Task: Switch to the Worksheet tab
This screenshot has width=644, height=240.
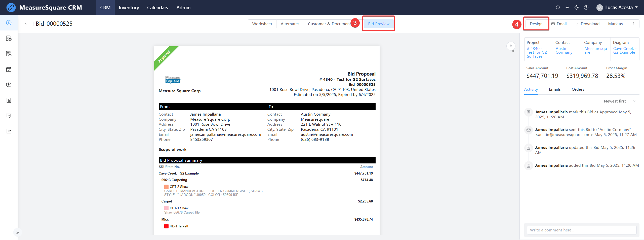Action: click(x=262, y=24)
